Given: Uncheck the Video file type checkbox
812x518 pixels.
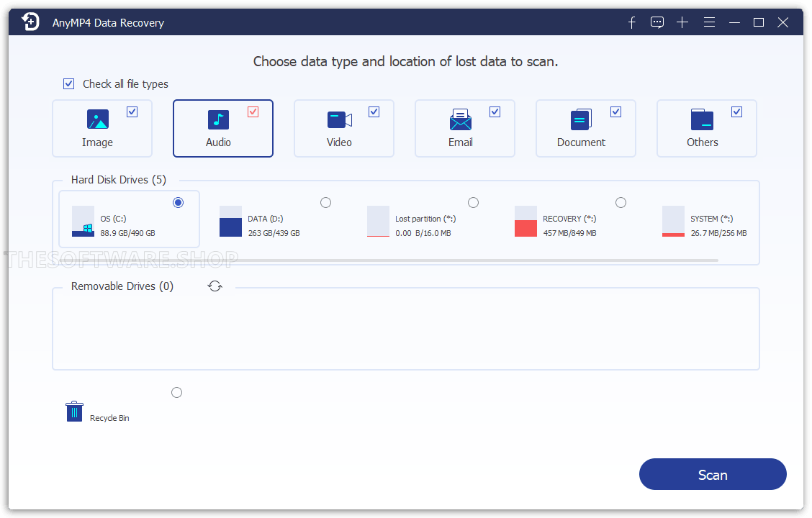Looking at the screenshot, I should point(374,112).
